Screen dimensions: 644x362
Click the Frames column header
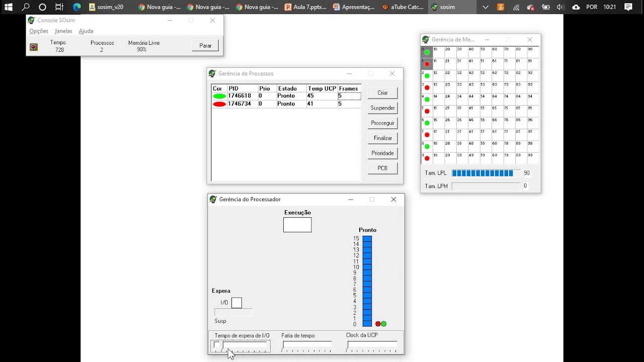[x=349, y=88]
